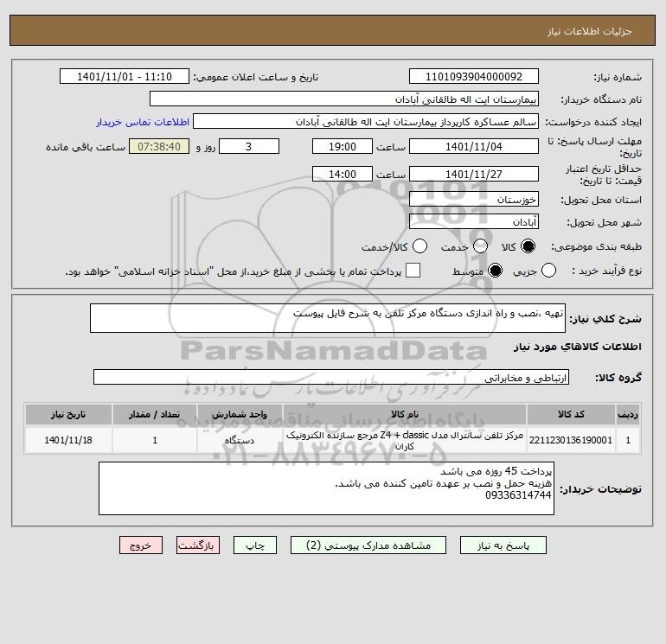Select the جزیی purchase type radio
666x644 pixels.
tap(548, 271)
